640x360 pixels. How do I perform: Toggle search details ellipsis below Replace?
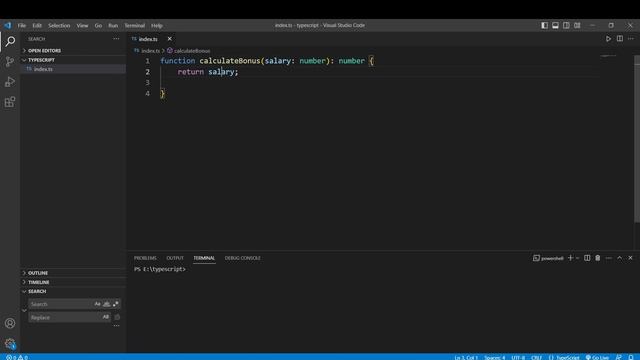click(116, 326)
